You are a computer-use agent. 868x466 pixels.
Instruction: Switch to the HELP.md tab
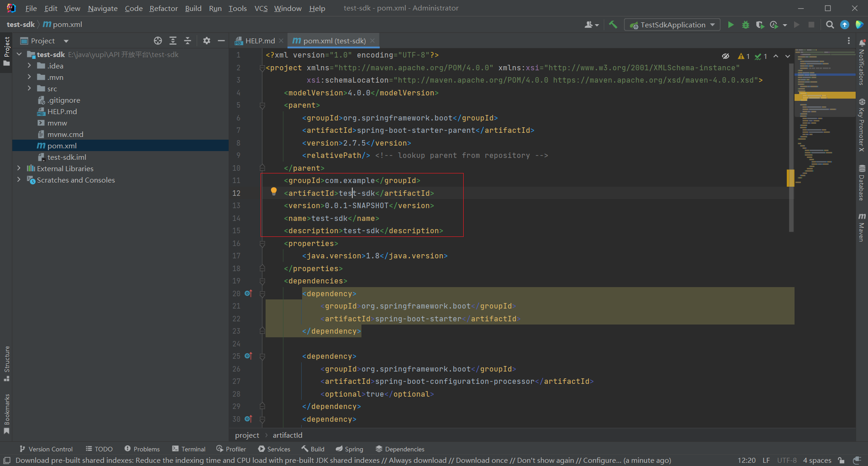pyautogui.click(x=259, y=41)
